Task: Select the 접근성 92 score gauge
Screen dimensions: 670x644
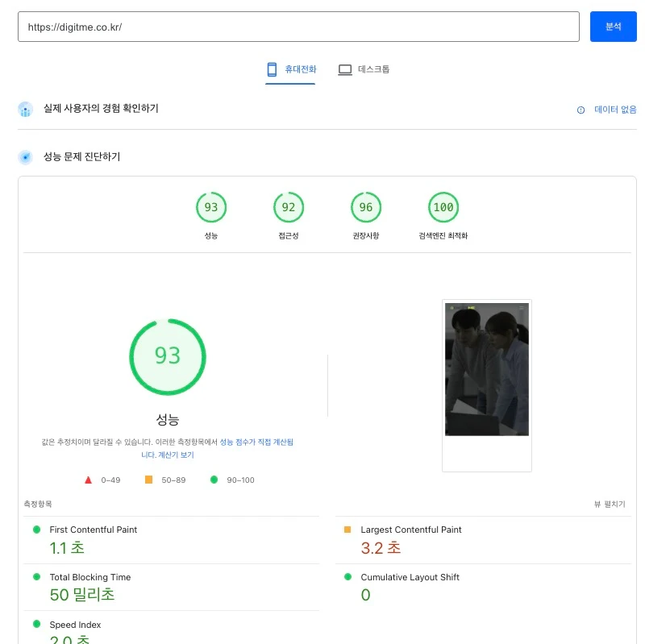Action: point(288,207)
